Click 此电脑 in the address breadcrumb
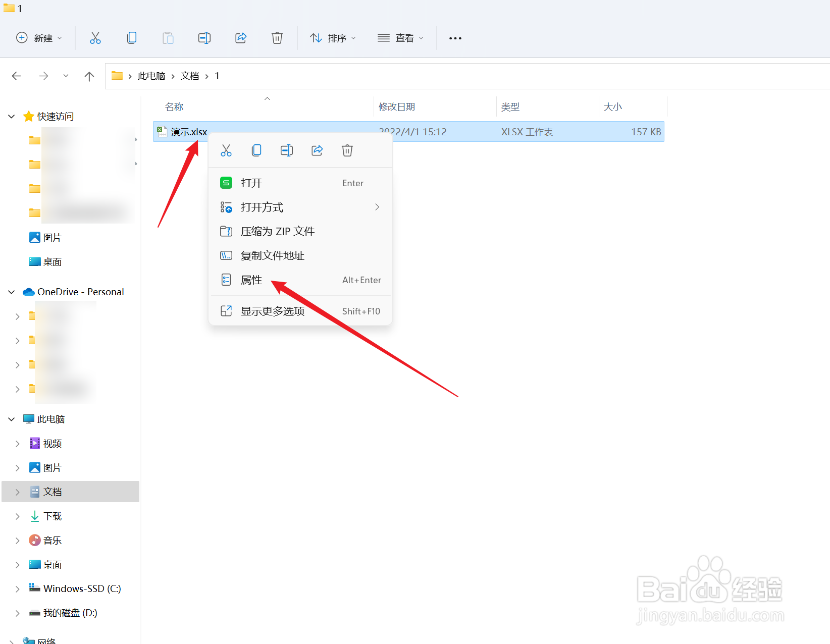Screen dimensions: 830x644 coord(151,76)
